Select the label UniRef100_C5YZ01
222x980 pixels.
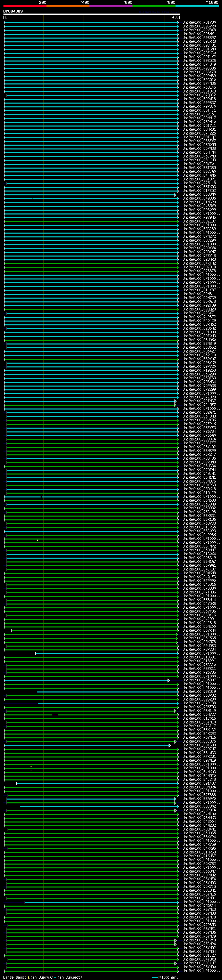click(199, 164)
